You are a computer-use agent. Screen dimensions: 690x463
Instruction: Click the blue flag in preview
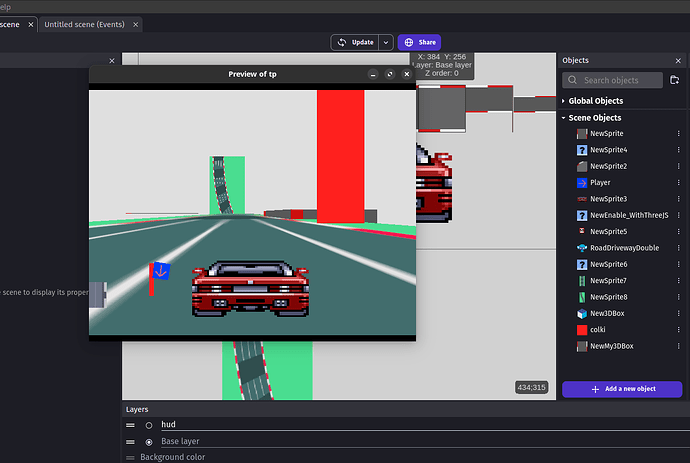click(x=161, y=271)
